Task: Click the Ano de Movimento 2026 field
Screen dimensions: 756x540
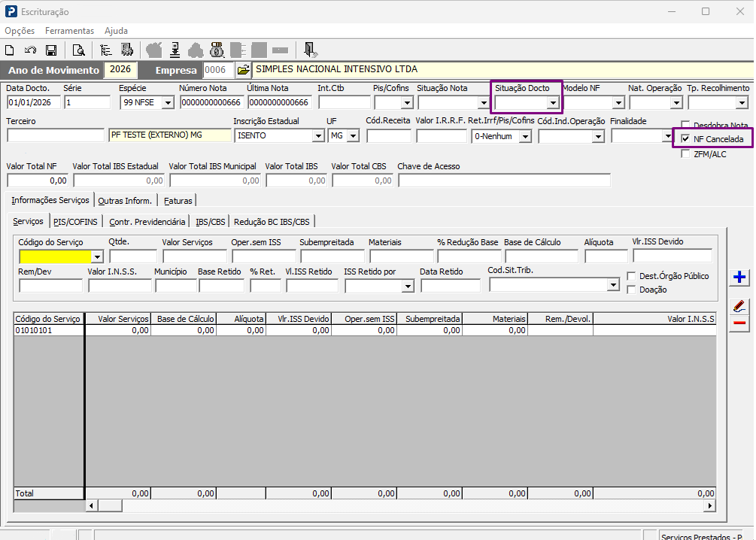Action: click(120, 69)
